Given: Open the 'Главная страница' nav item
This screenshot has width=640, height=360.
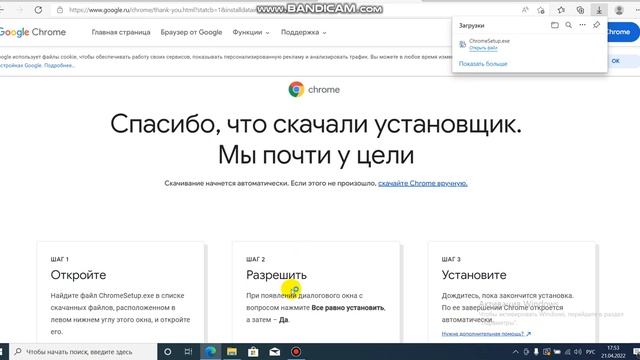Looking at the screenshot, I should click(121, 32).
